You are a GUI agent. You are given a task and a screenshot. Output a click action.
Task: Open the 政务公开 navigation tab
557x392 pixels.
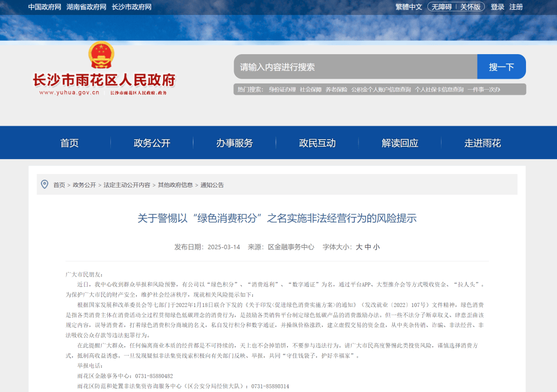pyautogui.click(x=152, y=143)
